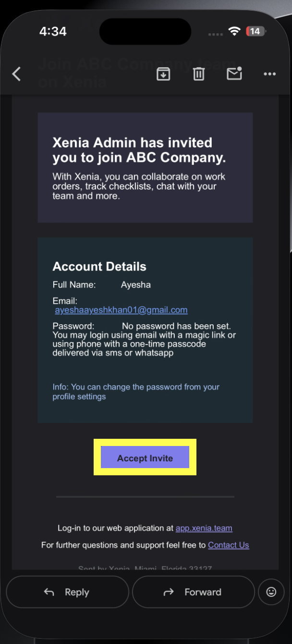Add an emoji reaction with the smiley icon
The width and height of the screenshot is (292, 644).
coord(271,592)
